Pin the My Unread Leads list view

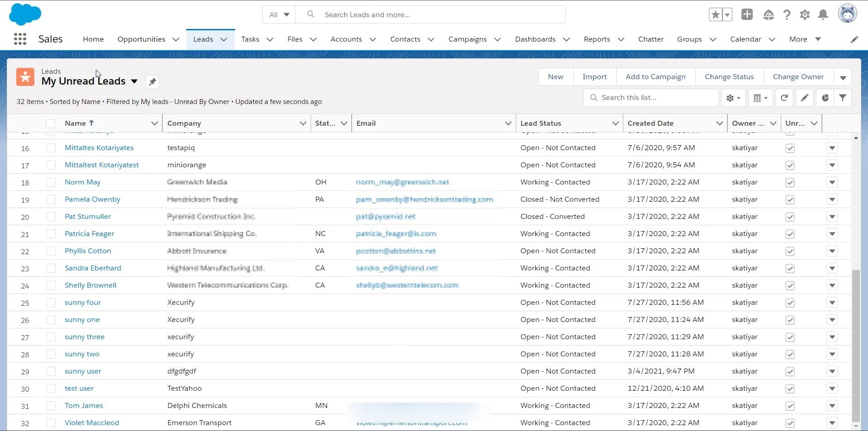click(152, 82)
